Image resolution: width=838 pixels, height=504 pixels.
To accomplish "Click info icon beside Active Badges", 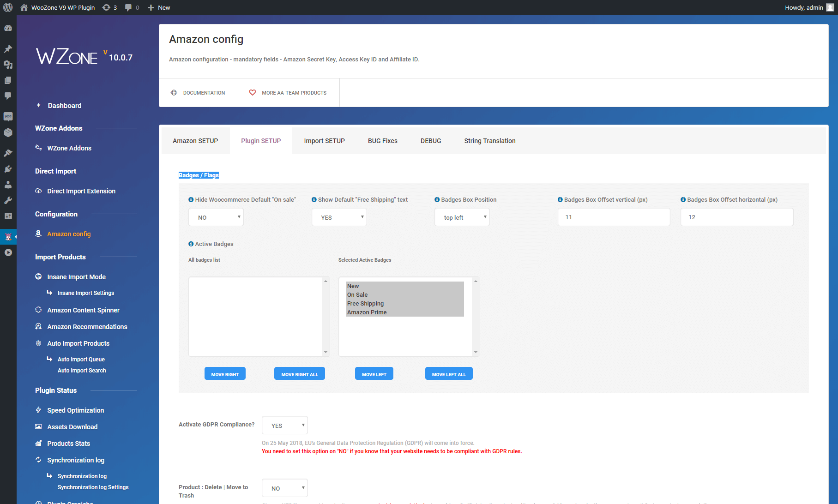I will [x=191, y=244].
